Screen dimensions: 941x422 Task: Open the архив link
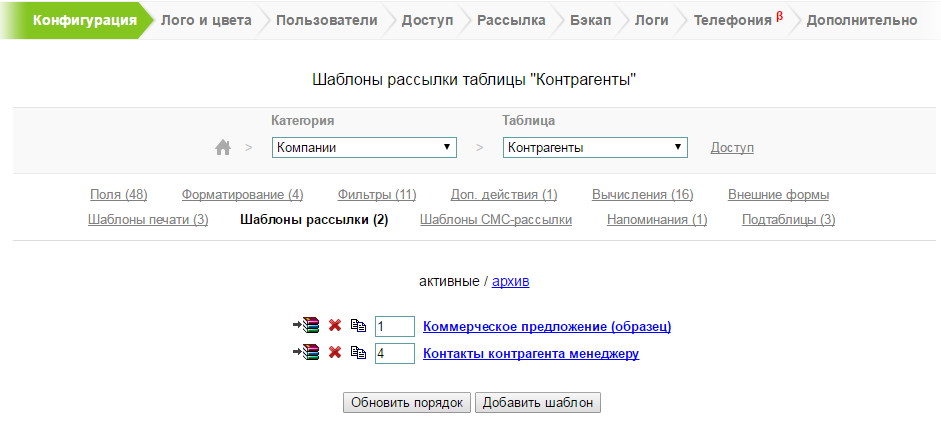tap(510, 281)
